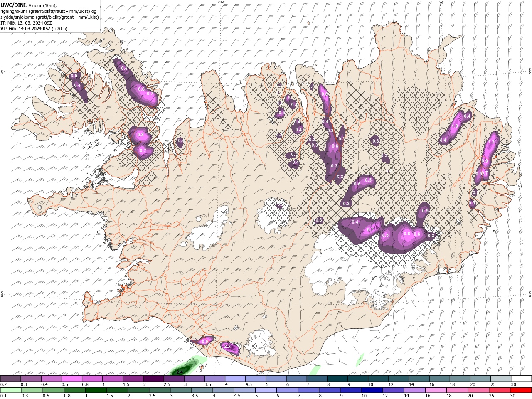The width and height of the screenshot is (532, 399).
Task: Click the '2.2' snowfall value on the south coast
Action: [227, 346]
